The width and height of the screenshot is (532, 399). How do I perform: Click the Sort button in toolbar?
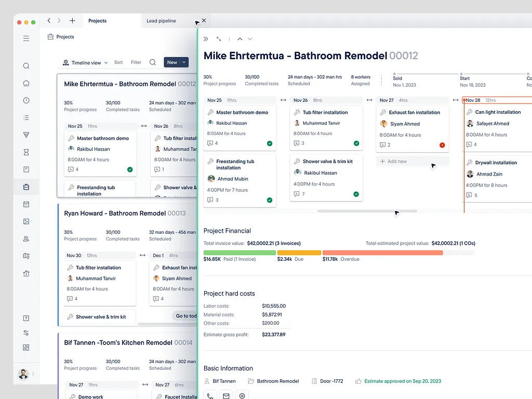tap(118, 62)
